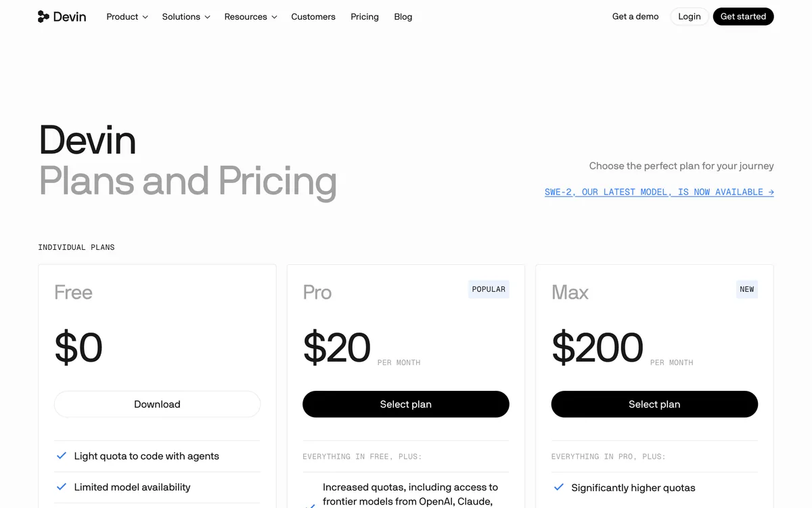Go to the Pricing nav item

coord(365,17)
